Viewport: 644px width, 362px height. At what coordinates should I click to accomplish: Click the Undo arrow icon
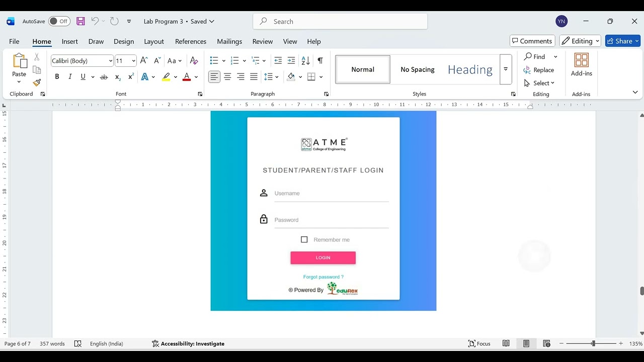coord(95,21)
